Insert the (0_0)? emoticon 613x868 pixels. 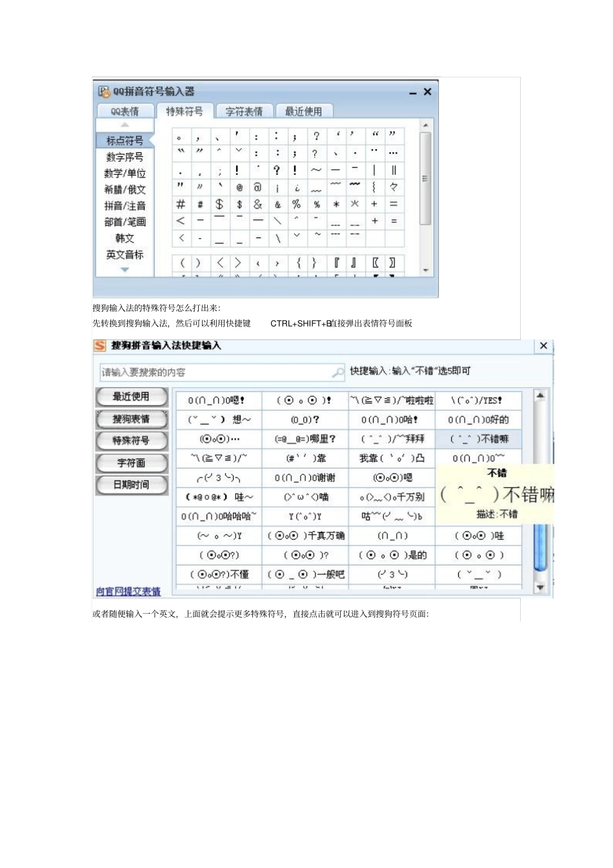click(305, 419)
